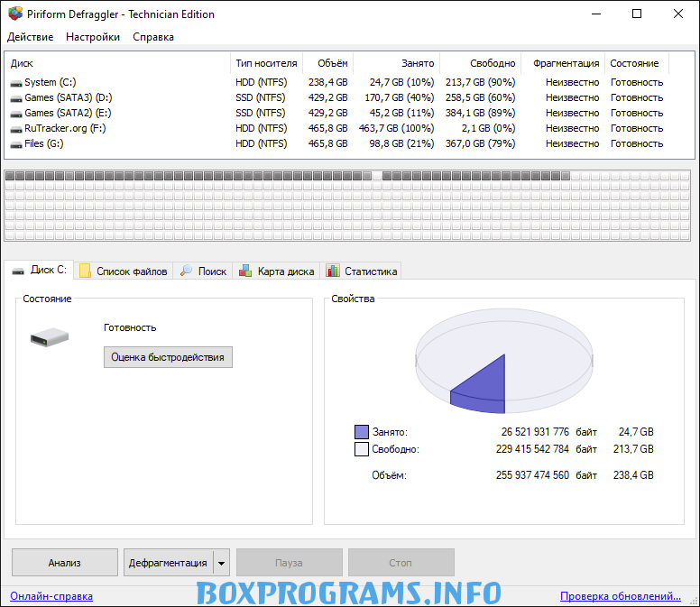Select the Games (SATA2) (E:) drive icon
The height and width of the screenshot is (607, 700).
(16, 114)
